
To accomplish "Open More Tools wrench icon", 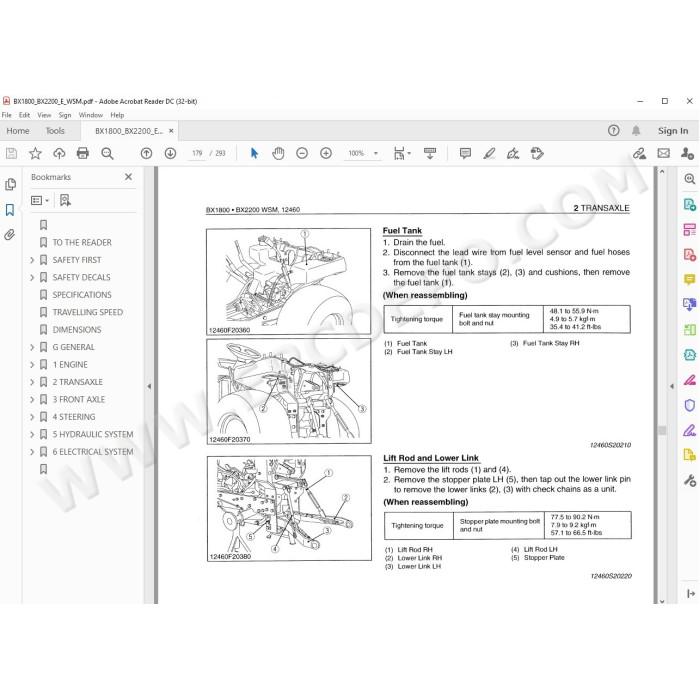I will coord(690,480).
